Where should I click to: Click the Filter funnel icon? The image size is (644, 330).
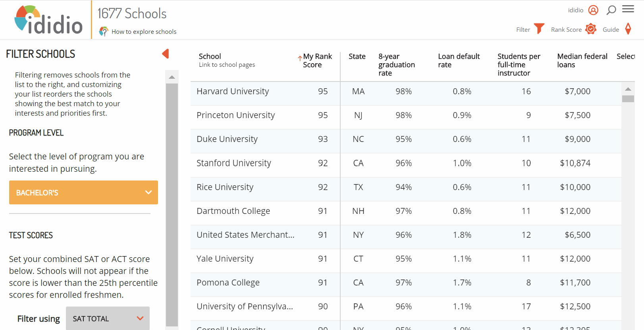pyautogui.click(x=539, y=29)
